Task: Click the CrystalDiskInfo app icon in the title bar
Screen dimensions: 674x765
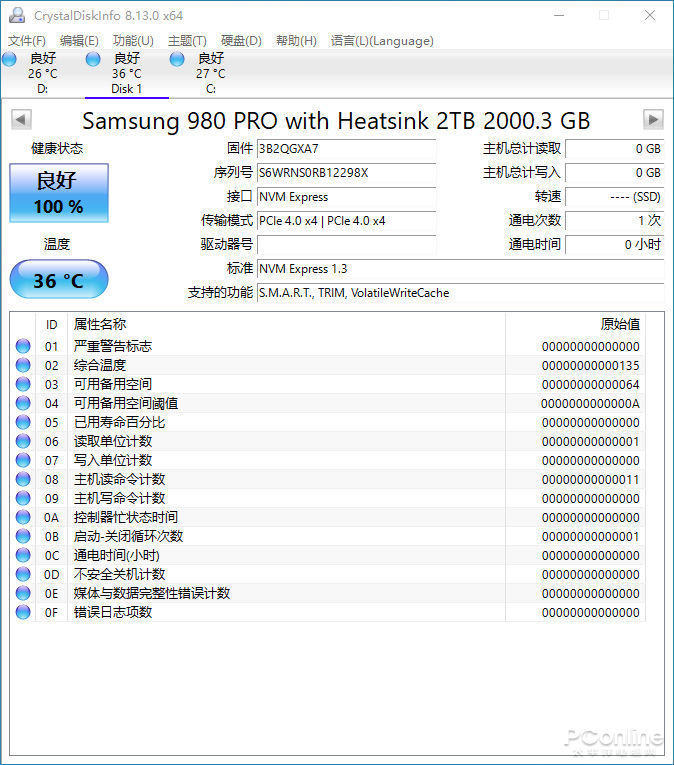Action: [17, 16]
